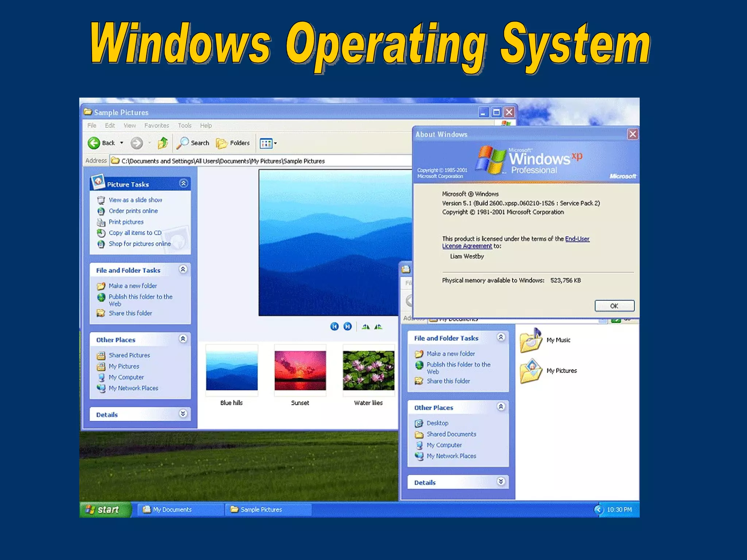Click the 10:30 PM taskbar clock
Viewport: 747px width, 560px height.
point(619,510)
